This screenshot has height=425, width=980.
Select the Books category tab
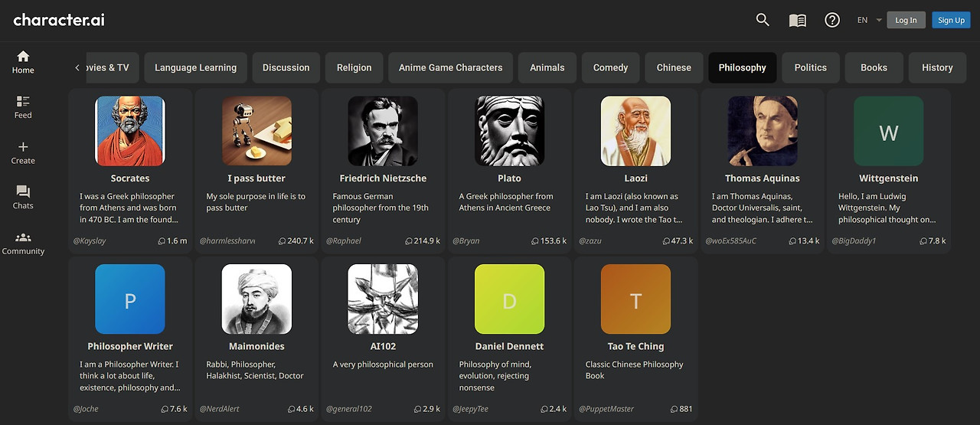point(874,67)
